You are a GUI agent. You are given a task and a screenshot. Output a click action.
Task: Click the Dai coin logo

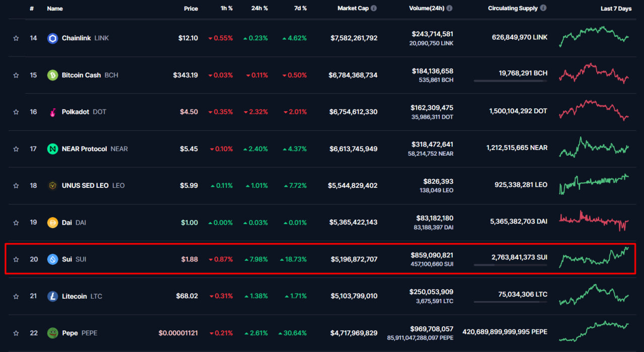click(52, 223)
